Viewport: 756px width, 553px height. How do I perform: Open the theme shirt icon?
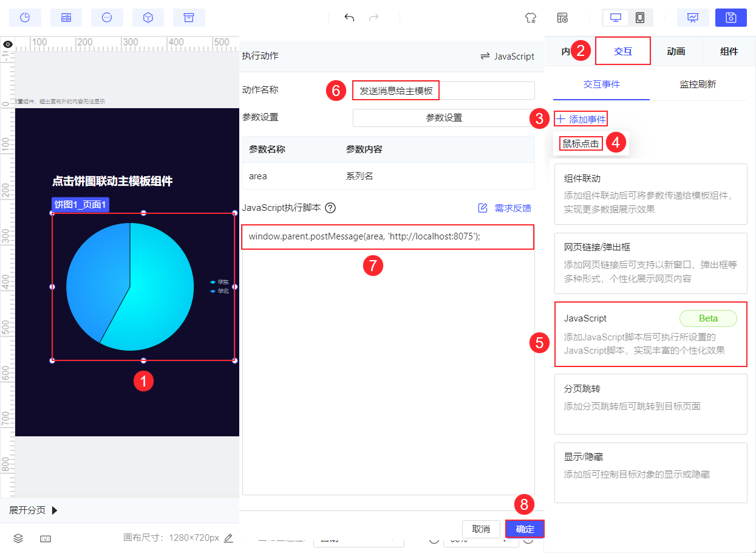point(531,18)
